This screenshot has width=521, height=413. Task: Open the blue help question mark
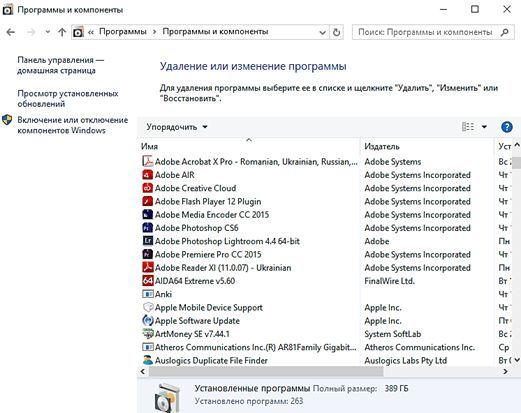pos(507,127)
